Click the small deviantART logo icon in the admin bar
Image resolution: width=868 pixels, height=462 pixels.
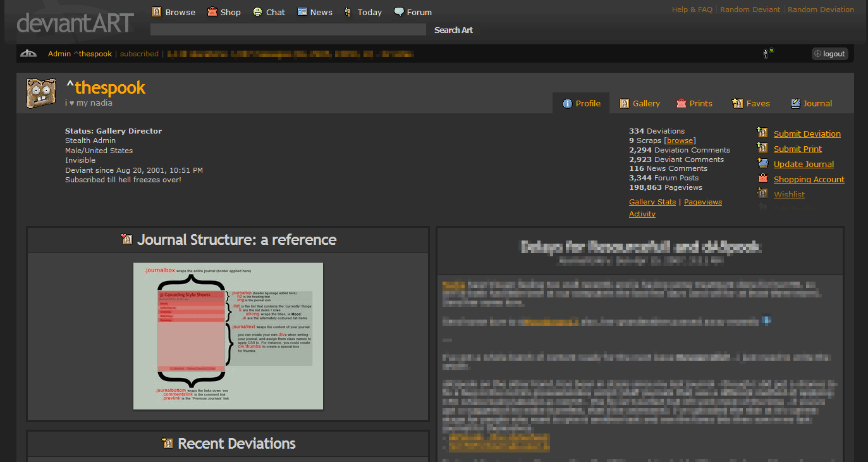[x=28, y=54]
